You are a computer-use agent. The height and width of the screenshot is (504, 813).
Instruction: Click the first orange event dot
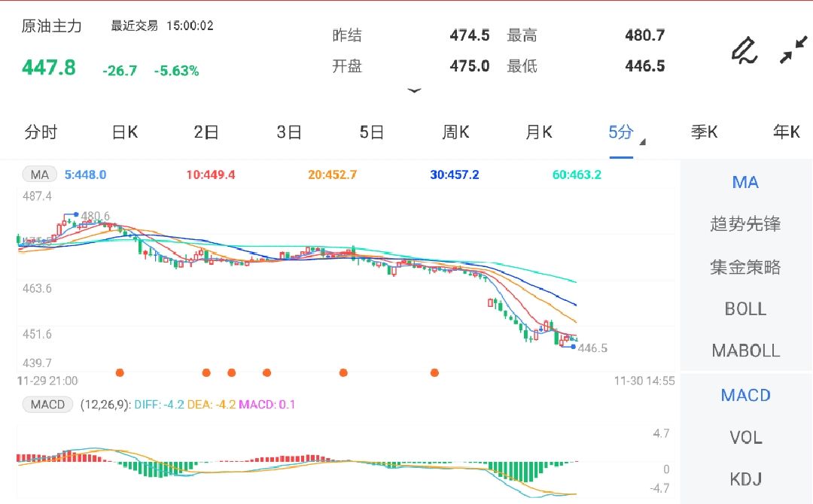[x=119, y=372]
